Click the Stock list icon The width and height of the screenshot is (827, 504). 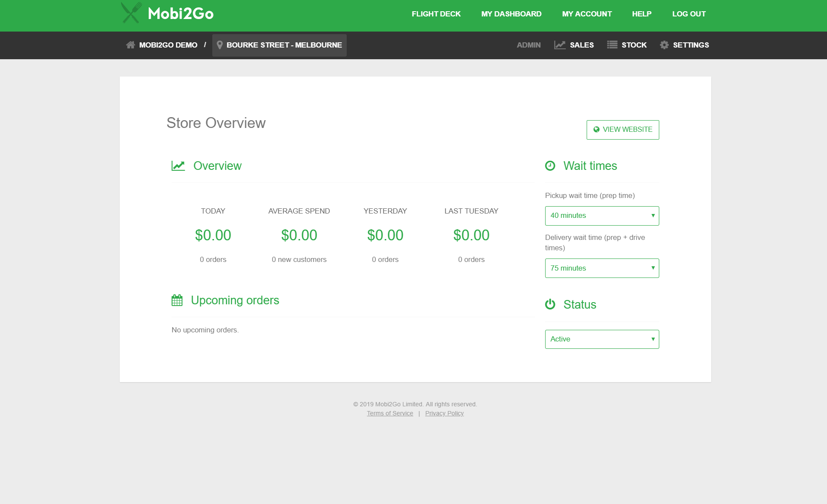[x=612, y=45]
